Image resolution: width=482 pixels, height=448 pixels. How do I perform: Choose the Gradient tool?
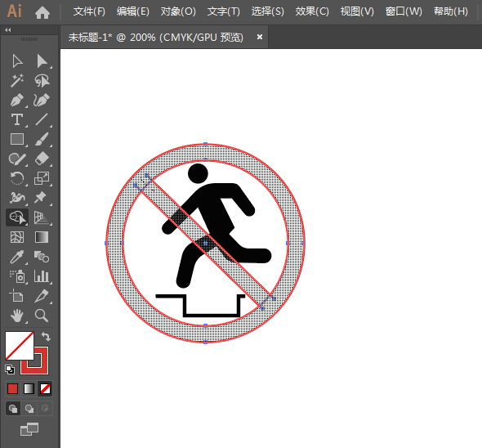[x=42, y=237]
